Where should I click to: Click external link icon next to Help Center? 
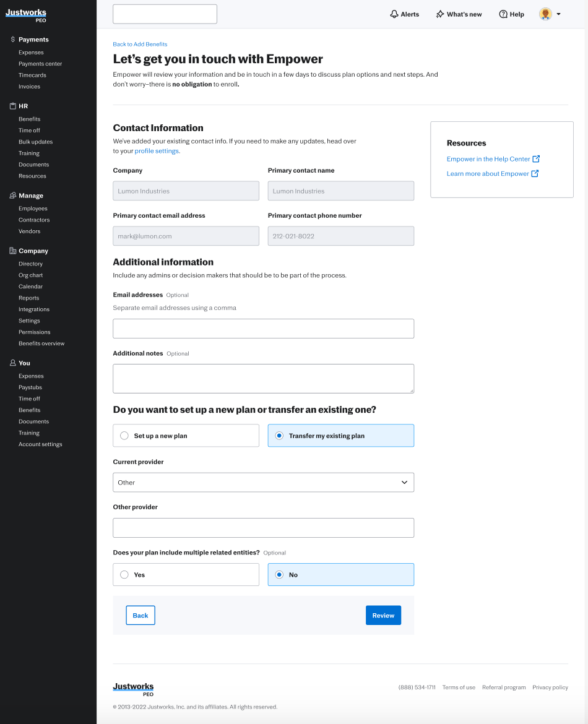(536, 159)
